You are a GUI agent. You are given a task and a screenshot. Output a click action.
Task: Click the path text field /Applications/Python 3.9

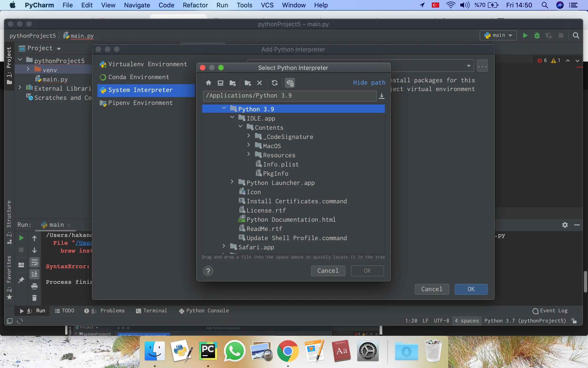click(290, 96)
